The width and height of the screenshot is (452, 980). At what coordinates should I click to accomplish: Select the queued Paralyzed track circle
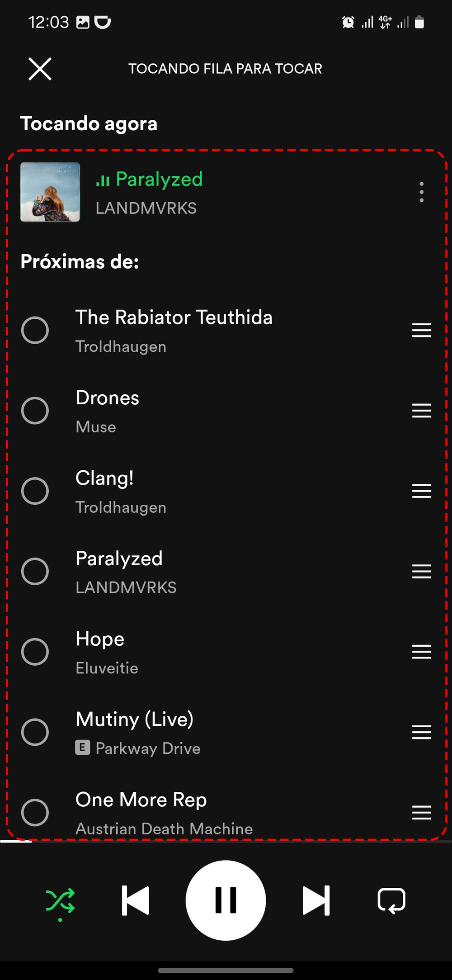pos(35,572)
